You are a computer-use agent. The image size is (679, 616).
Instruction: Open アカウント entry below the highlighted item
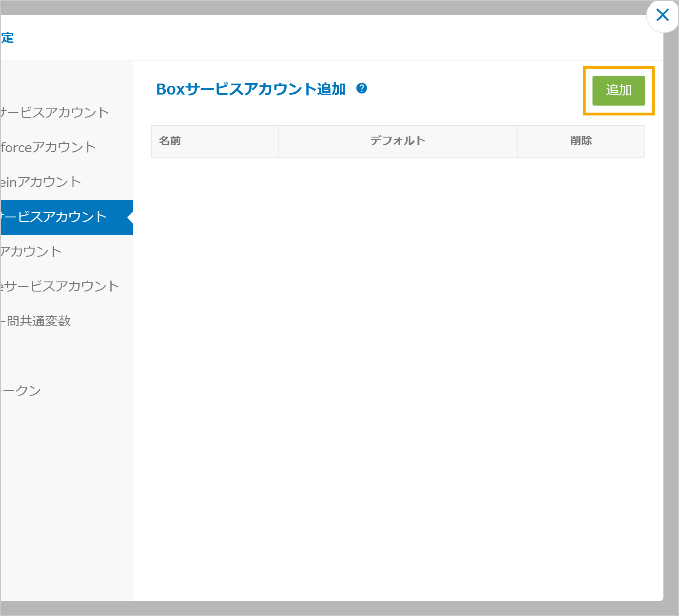click(x=31, y=252)
